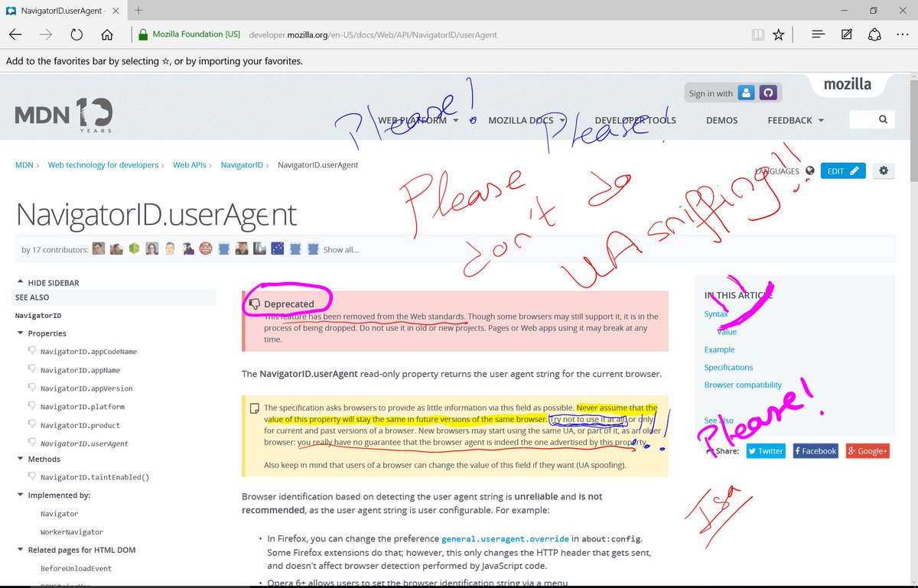Collapse Related pages for HTML DOM
This screenshot has width=918, height=588.
(x=76, y=550)
